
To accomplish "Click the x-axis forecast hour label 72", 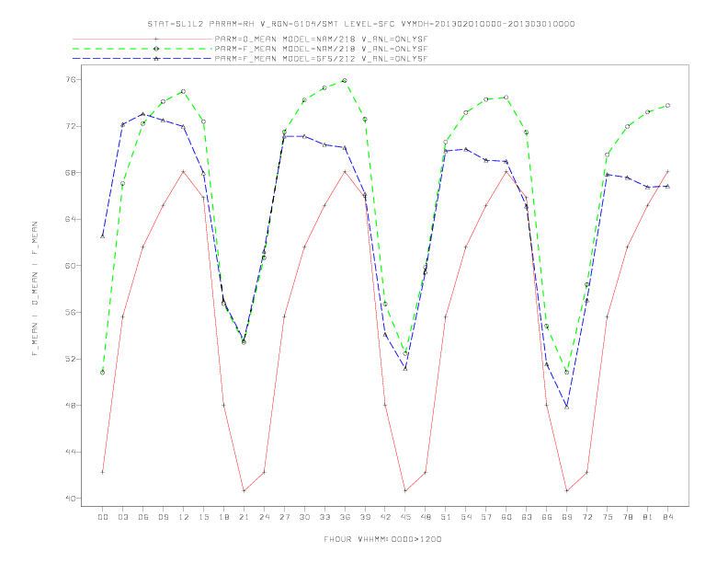I will point(587,517).
